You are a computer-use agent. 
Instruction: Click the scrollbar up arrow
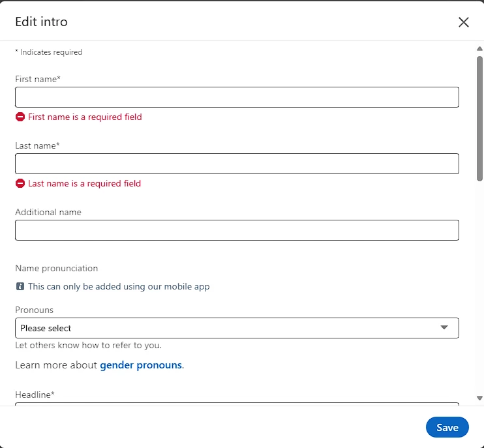[479, 48]
